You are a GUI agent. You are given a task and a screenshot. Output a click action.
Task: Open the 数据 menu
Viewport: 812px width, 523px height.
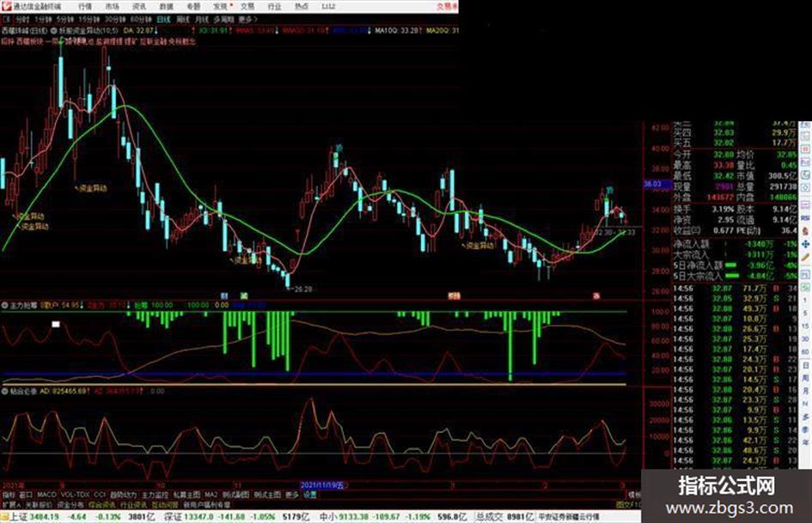click(166, 7)
